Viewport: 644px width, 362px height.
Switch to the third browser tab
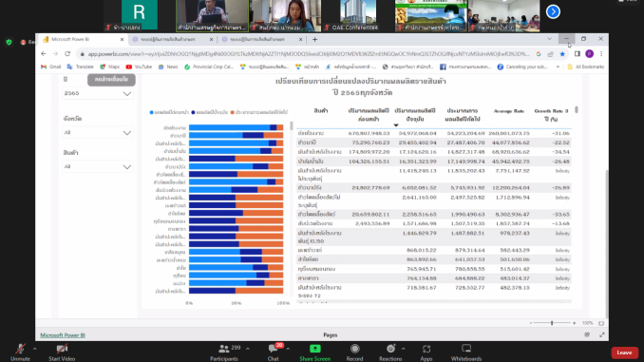coord(261,40)
